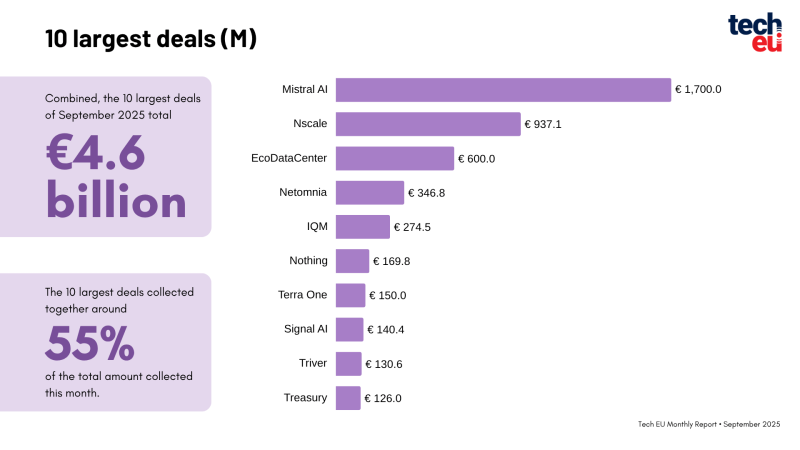Click the "10 largest deals (M)" title
The image size is (800, 450).
click(x=151, y=39)
